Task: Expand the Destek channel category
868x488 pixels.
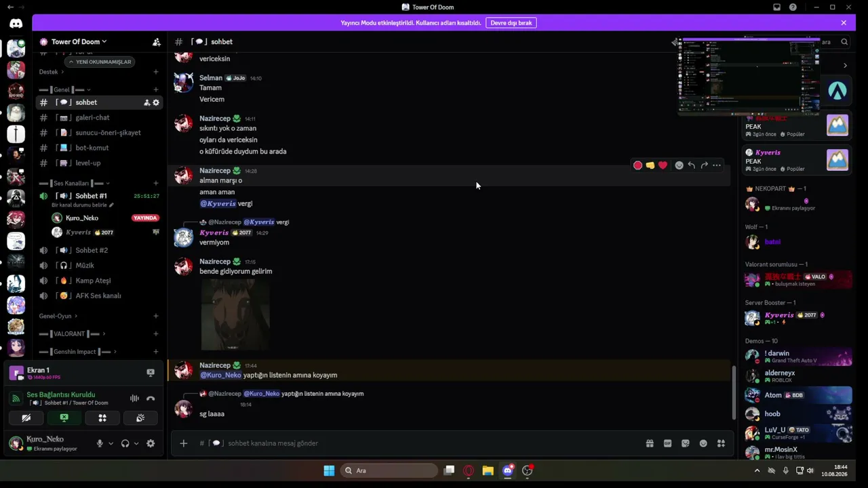Action: click(x=52, y=72)
